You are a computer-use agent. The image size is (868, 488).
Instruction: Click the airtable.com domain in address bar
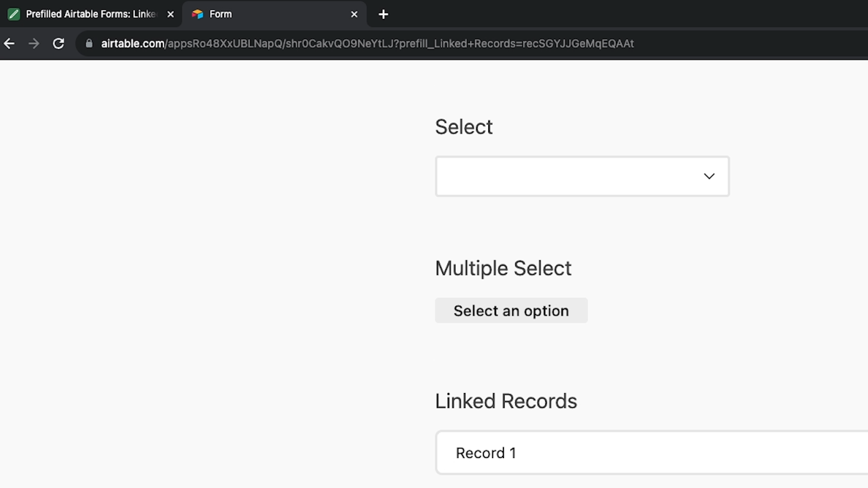pyautogui.click(x=132, y=43)
